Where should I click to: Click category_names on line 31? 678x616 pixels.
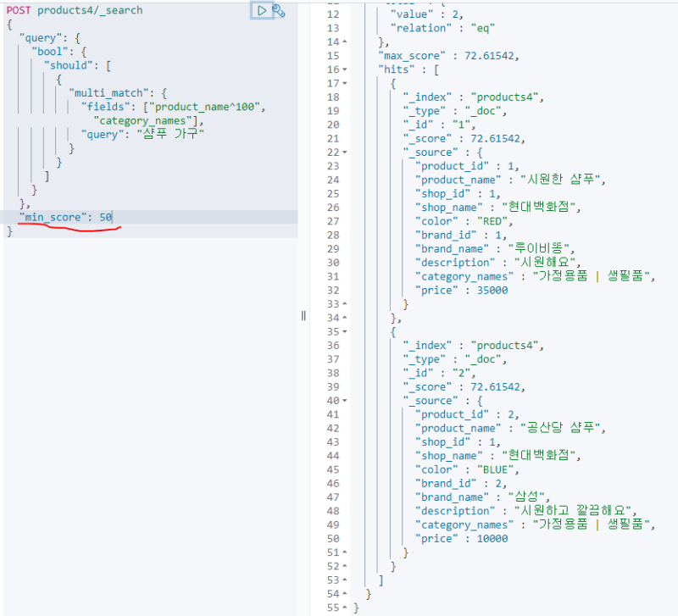536,276
